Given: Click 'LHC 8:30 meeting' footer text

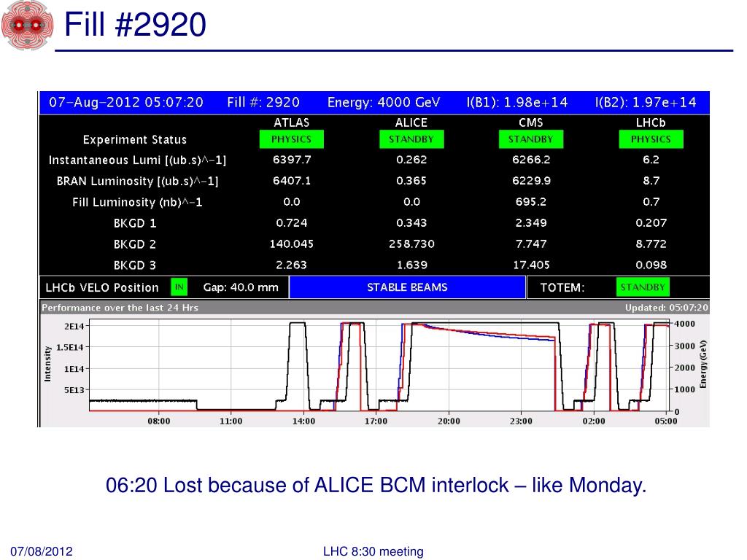Looking at the screenshot, I should tap(373, 551).
